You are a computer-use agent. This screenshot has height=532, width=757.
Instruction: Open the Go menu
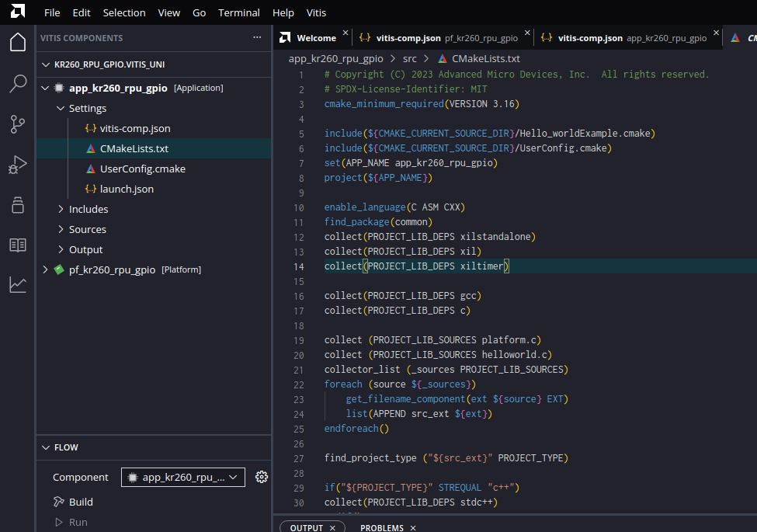coord(200,12)
